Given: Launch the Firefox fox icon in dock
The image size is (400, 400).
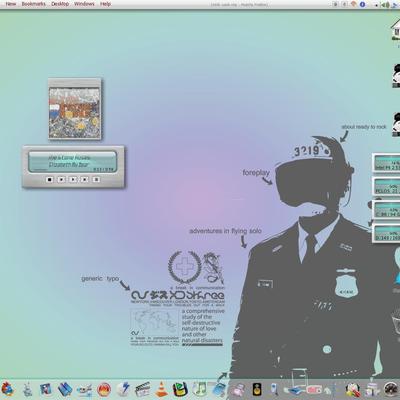Looking at the screenshot, I should click(x=7, y=389).
